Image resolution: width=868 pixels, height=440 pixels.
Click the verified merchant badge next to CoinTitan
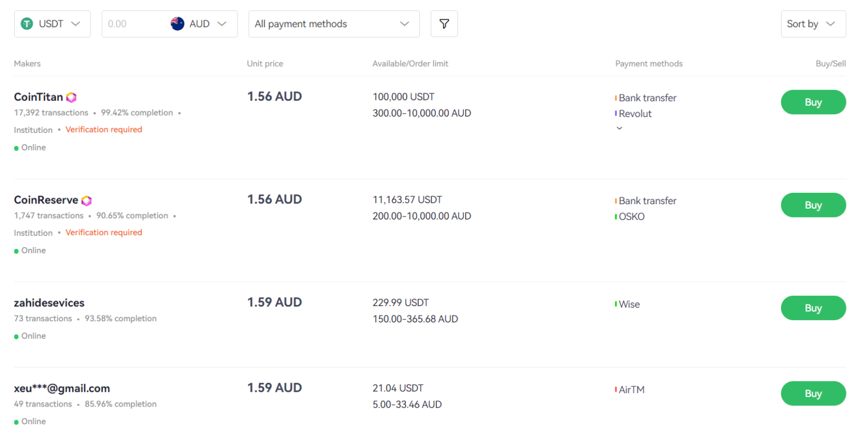pyautogui.click(x=71, y=97)
